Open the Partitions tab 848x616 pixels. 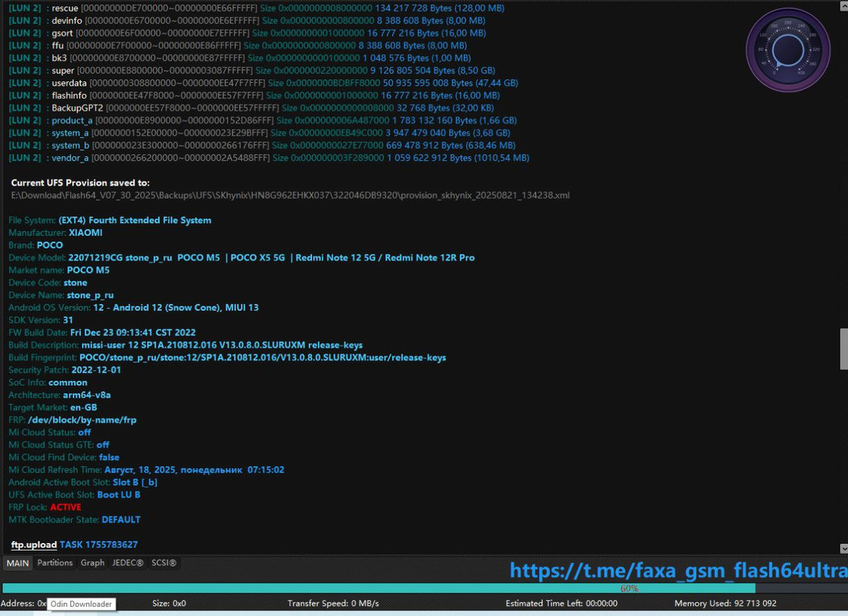[55, 563]
